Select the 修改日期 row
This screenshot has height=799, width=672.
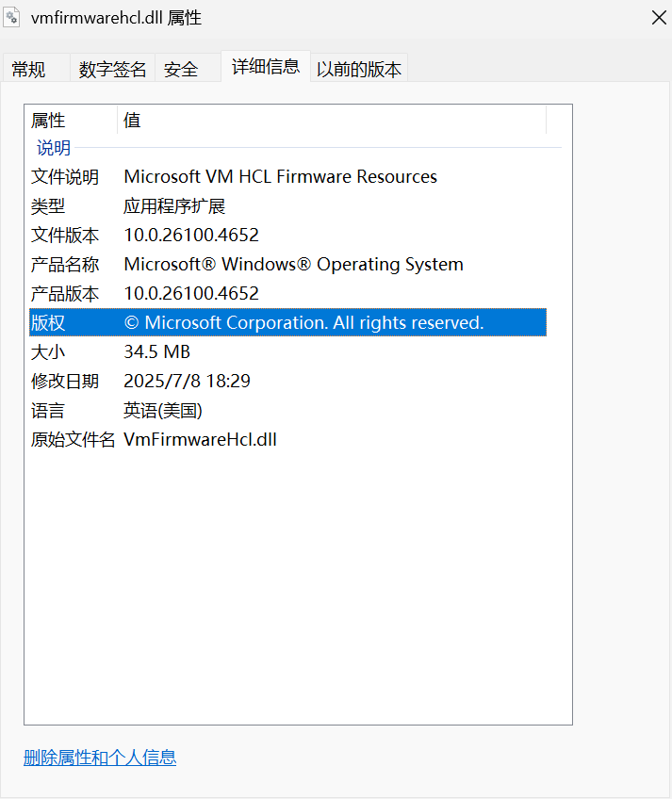click(x=64, y=381)
